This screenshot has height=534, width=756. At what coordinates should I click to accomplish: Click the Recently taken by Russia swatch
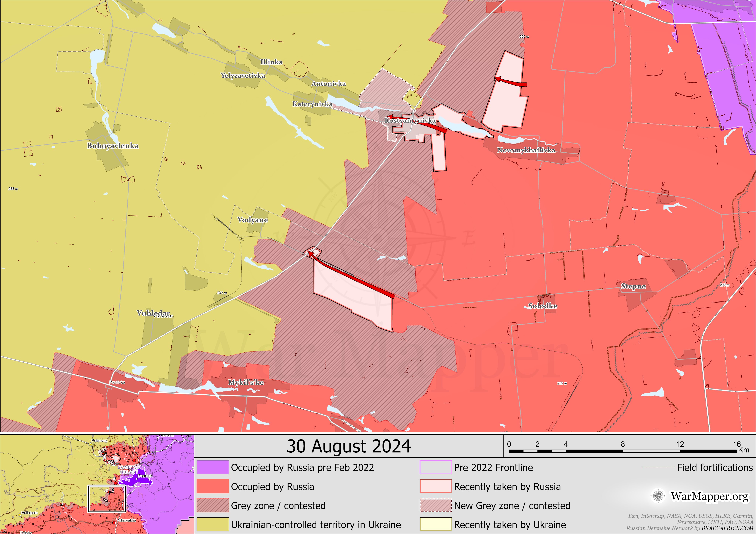pos(435,486)
